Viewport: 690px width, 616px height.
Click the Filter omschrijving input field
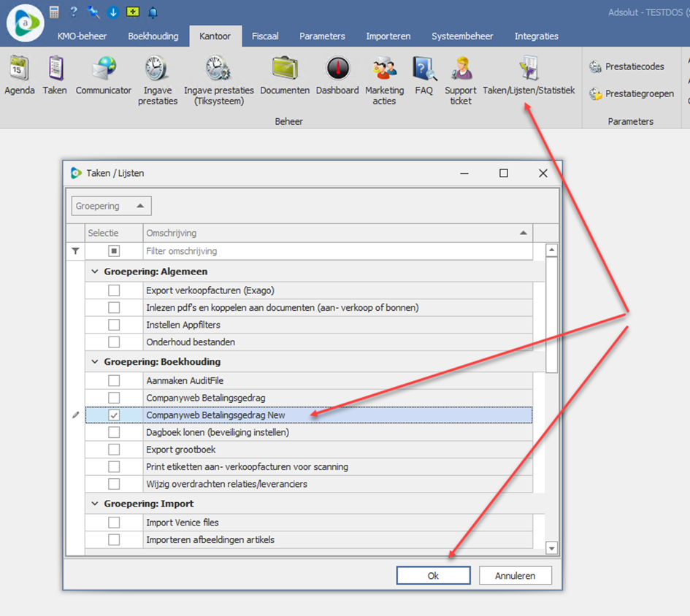tap(337, 251)
